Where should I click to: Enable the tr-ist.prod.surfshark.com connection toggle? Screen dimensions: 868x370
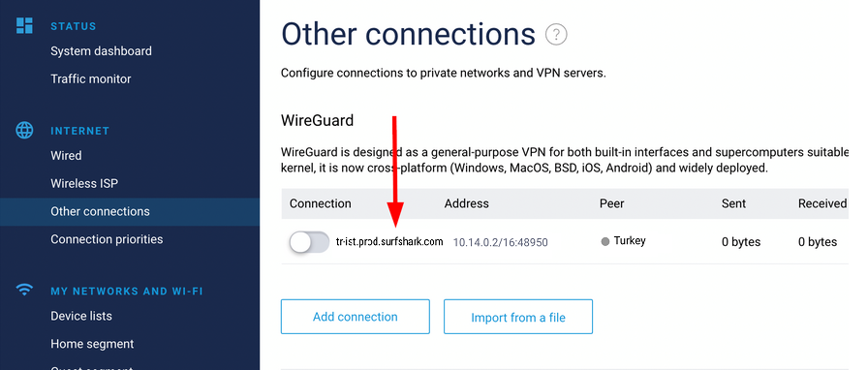[x=309, y=242]
